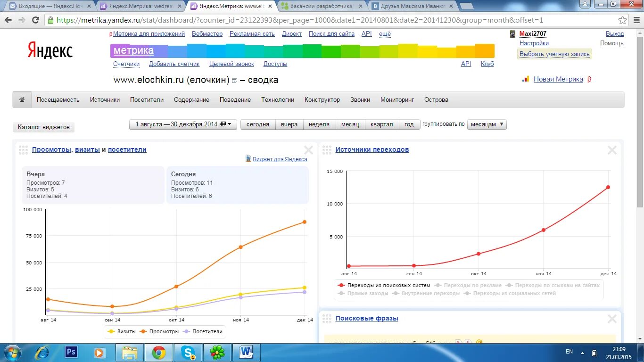The width and height of the screenshot is (644, 362).
Task: Click the rainbow метрика banner
Action: (302, 51)
